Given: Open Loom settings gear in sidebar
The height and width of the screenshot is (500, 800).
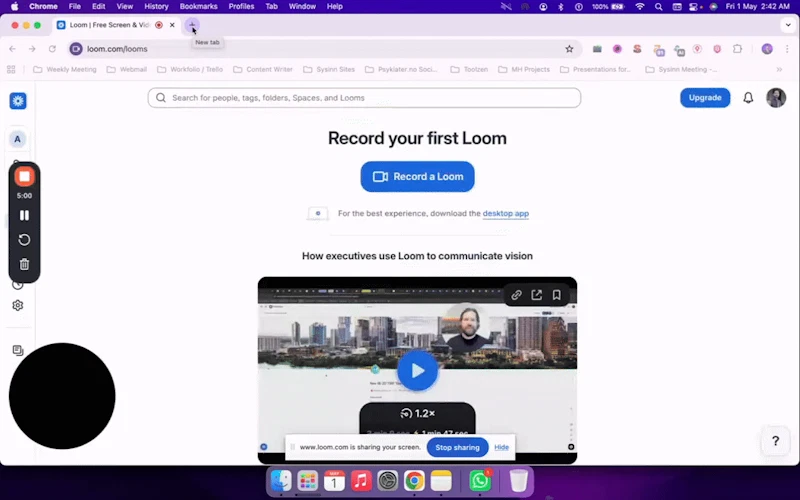Looking at the screenshot, I should [x=18, y=305].
